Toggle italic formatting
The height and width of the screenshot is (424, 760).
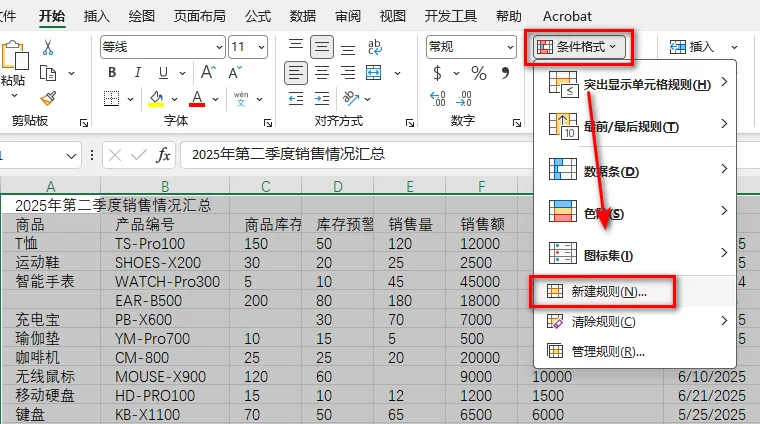(138, 73)
